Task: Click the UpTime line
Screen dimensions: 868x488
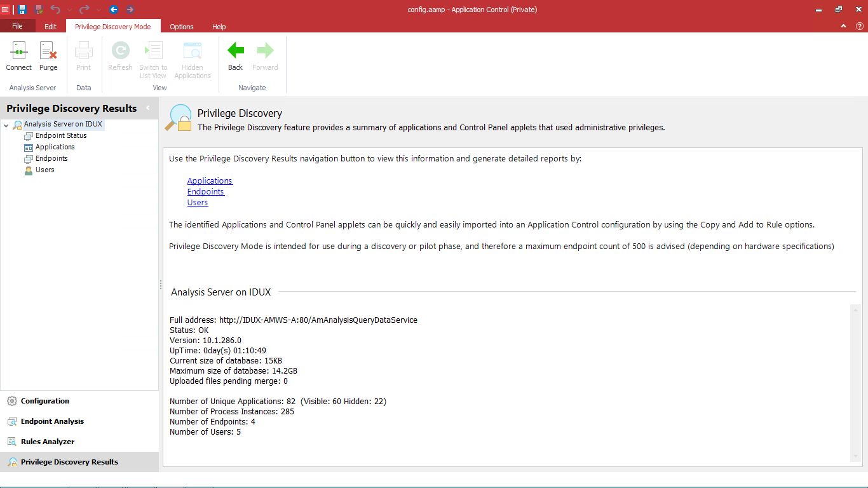Action: (x=218, y=351)
